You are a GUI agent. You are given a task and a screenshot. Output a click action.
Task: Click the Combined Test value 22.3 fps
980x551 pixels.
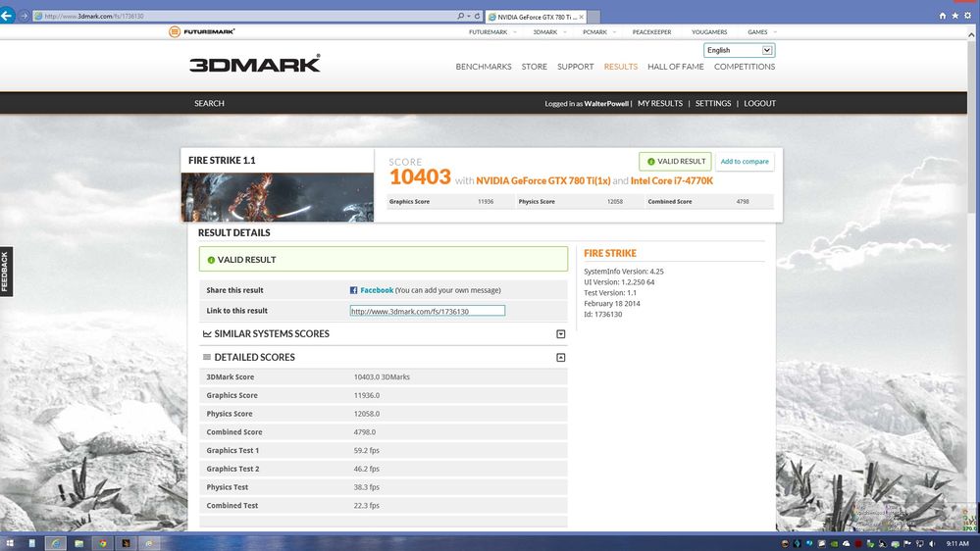point(366,505)
